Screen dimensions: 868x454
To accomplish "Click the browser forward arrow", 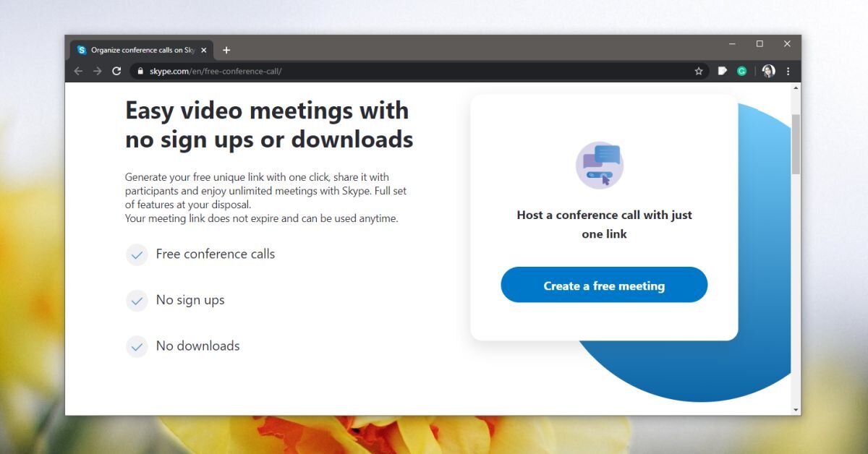I will tap(98, 71).
